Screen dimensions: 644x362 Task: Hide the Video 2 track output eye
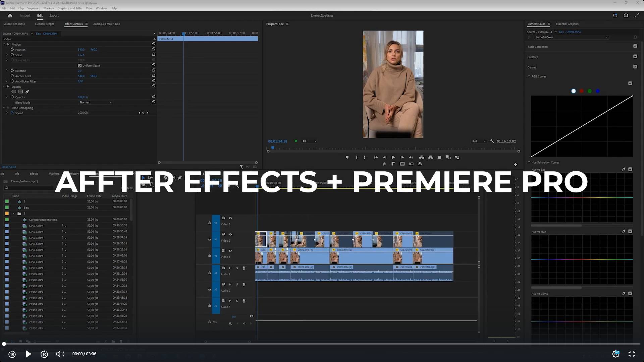point(230,234)
